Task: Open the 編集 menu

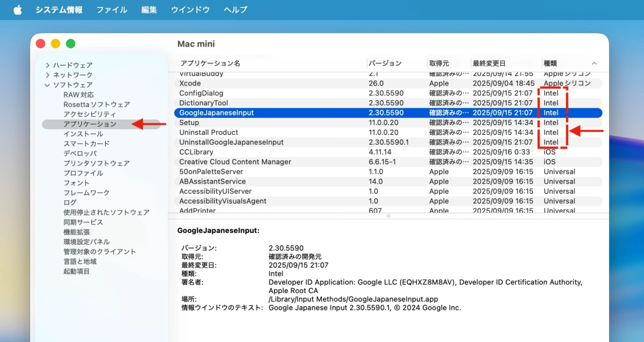Action: [x=149, y=10]
